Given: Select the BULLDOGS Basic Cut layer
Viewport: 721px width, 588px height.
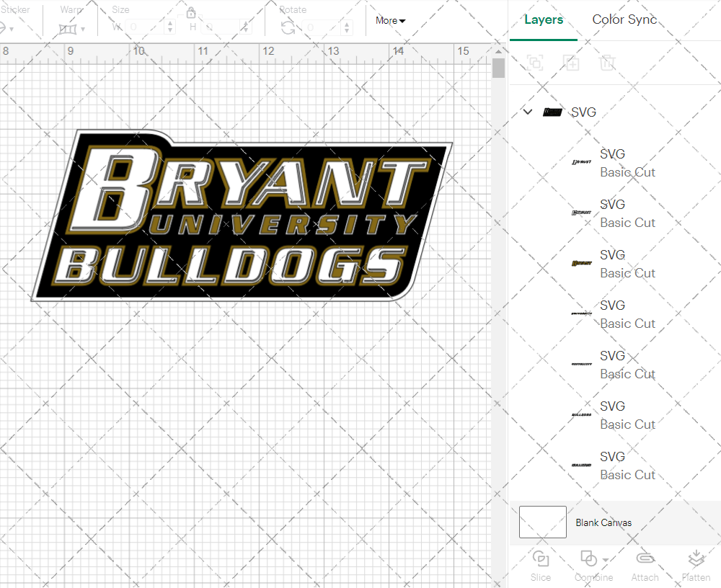Looking at the screenshot, I should pos(626,414).
